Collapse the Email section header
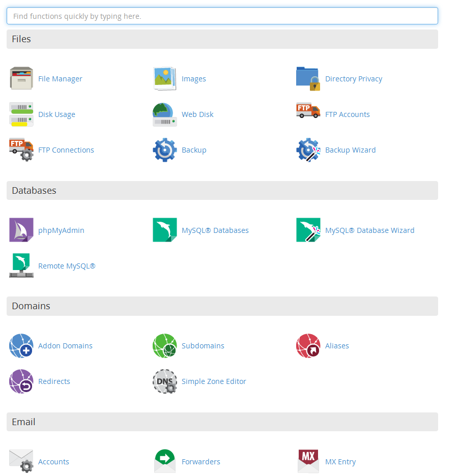Viewport: 459px width, 476px height. 222,422
